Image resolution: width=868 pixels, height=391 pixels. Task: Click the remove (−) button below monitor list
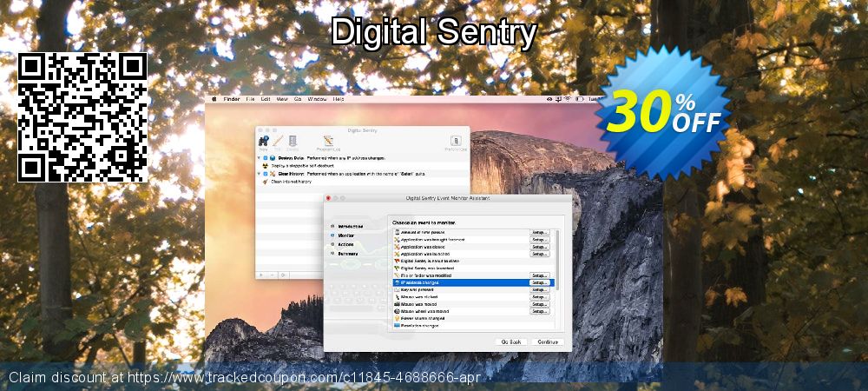(x=273, y=275)
